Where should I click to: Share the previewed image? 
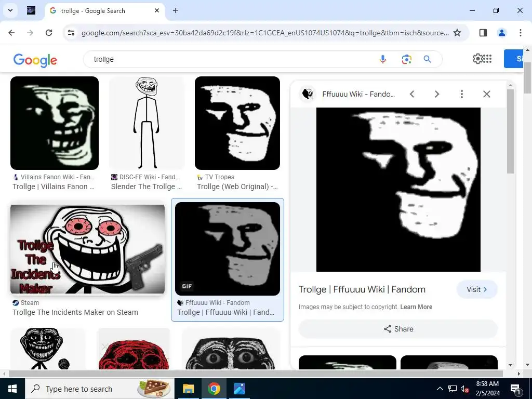point(398,329)
